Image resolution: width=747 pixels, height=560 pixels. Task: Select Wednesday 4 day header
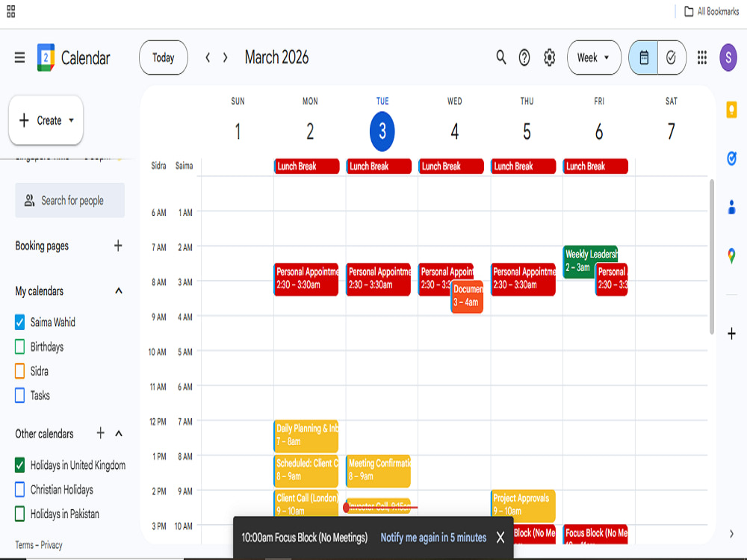(454, 131)
